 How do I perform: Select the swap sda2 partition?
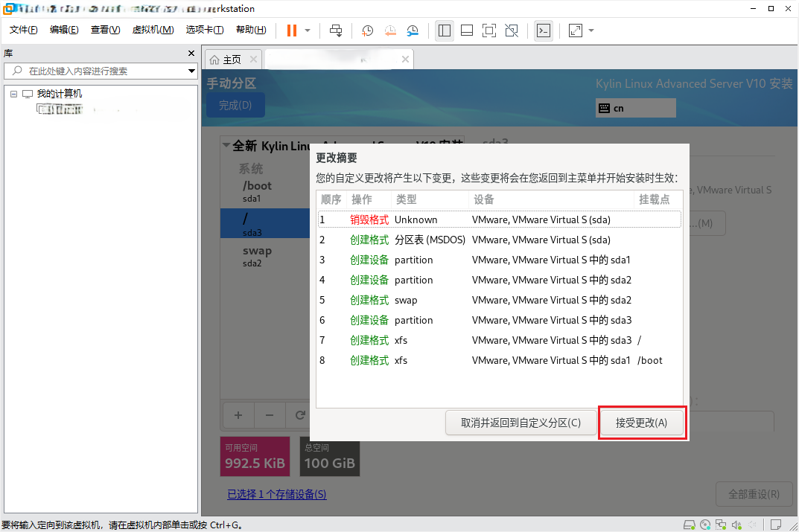point(265,257)
